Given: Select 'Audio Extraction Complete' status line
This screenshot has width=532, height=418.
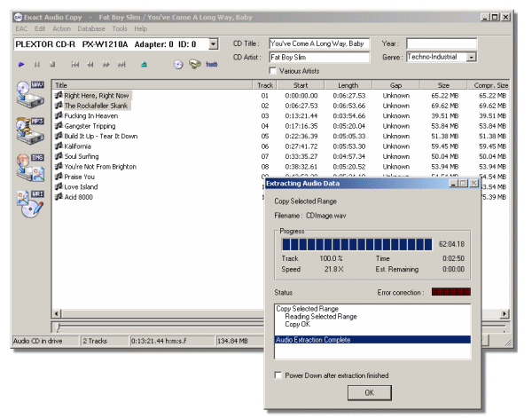Looking at the screenshot, I should (372, 340).
